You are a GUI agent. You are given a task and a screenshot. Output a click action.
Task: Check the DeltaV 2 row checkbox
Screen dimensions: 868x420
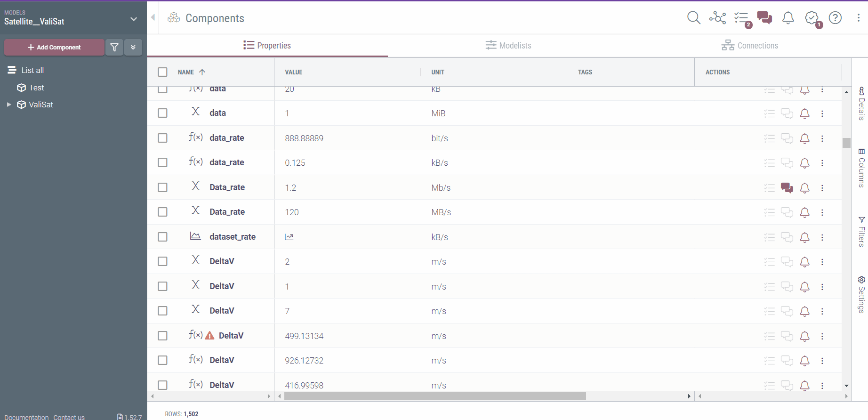[x=162, y=261]
